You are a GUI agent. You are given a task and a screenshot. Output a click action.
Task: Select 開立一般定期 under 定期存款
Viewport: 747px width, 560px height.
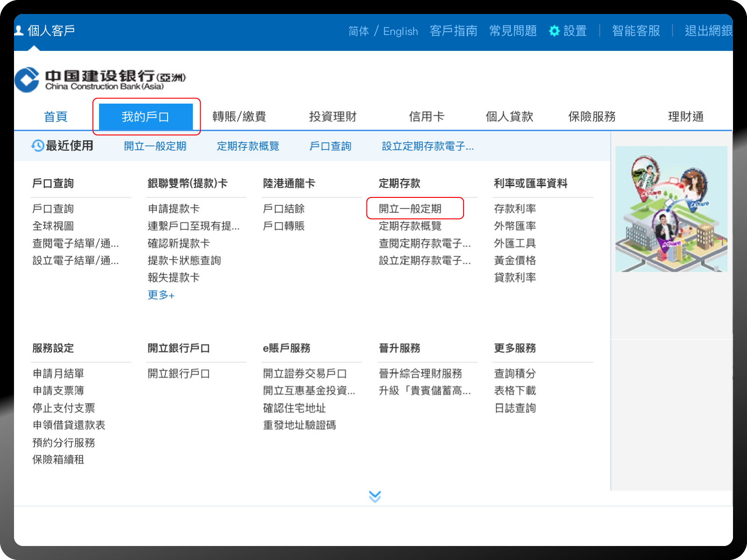[410, 209]
